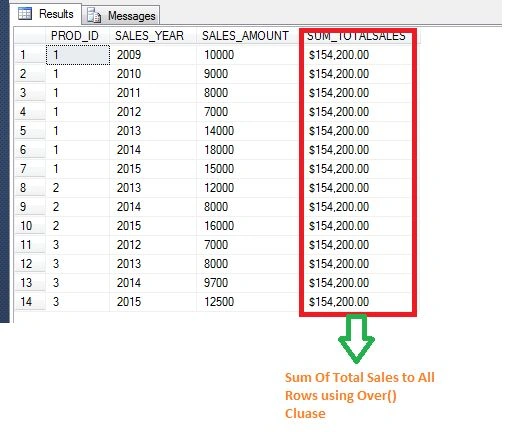Image resolution: width=519 pixels, height=432 pixels.
Task: Click sales year cell 2011
Action: [x=153, y=93]
